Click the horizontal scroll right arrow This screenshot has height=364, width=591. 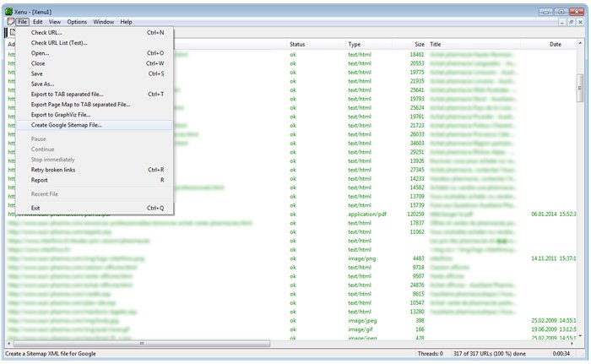(572, 343)
